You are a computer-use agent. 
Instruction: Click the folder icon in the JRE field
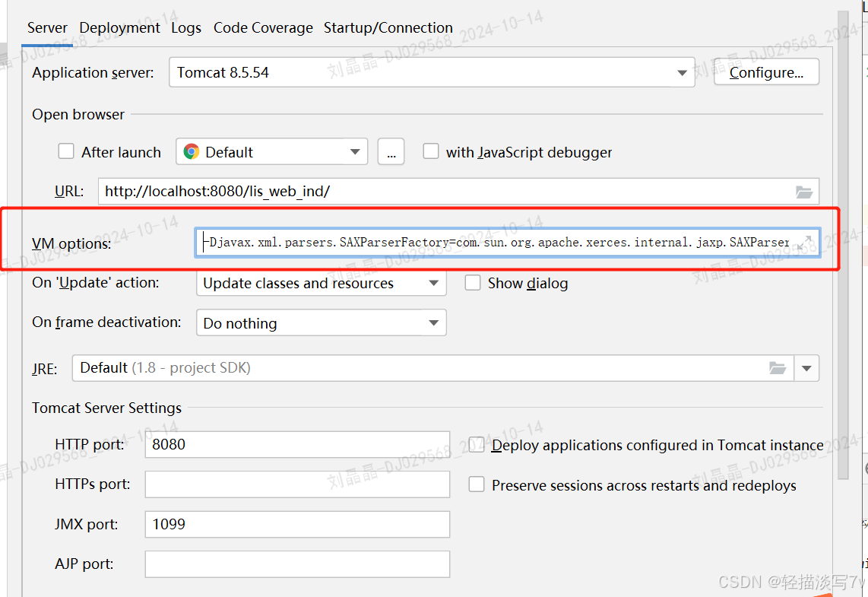[x=777, y=367]
